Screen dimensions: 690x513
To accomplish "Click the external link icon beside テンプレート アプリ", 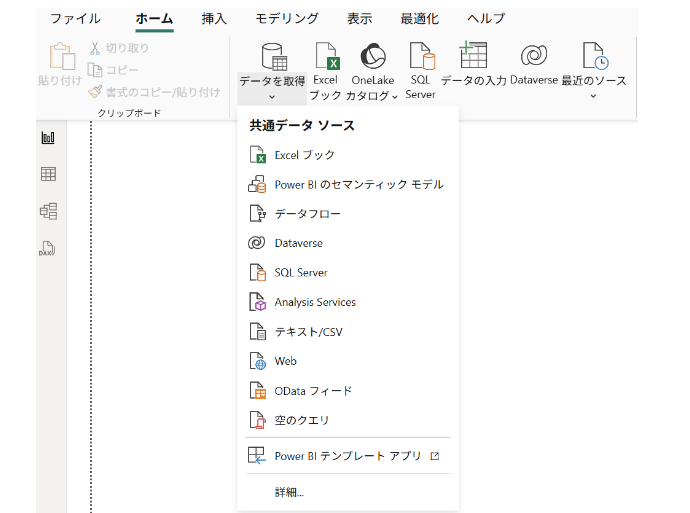I will click(435, 456).
